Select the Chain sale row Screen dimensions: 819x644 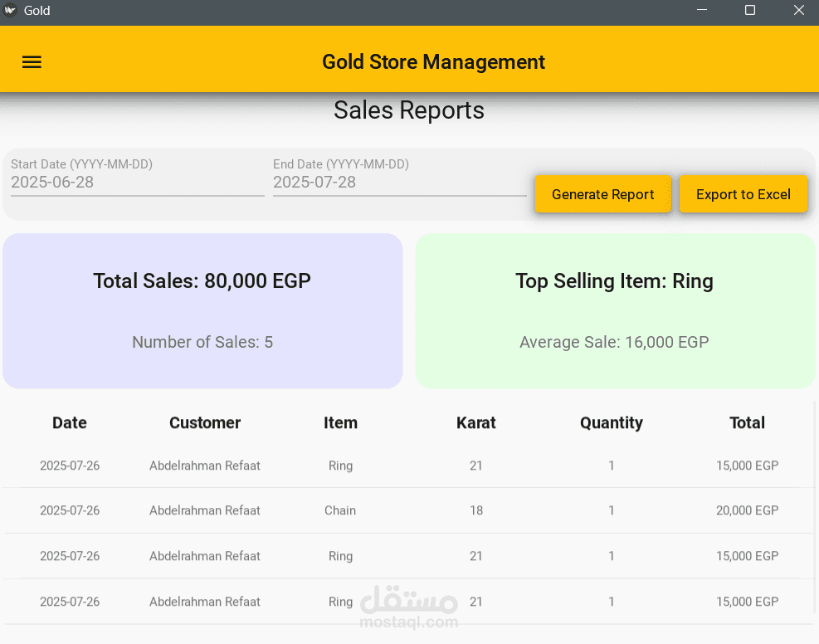click(409, 510)
